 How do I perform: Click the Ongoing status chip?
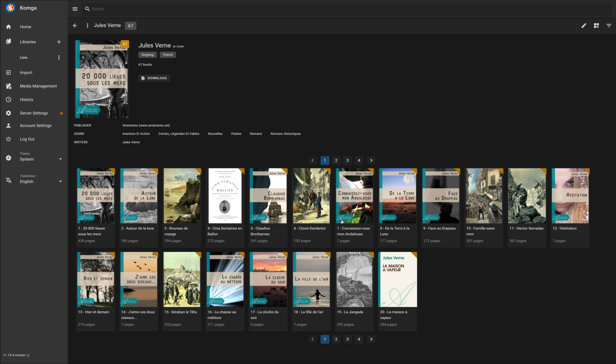[x=147, y=55]
